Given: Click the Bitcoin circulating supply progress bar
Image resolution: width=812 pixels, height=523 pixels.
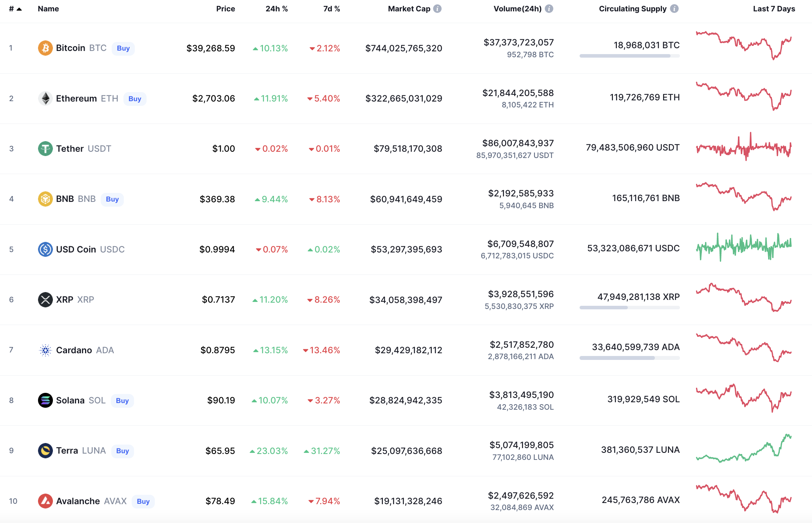Looking at the screenshot, I should (629, 56).
